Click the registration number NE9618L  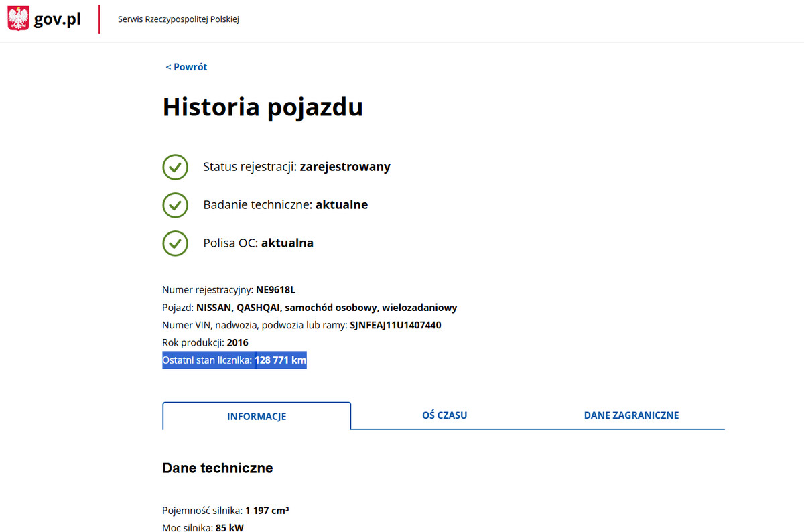click(275, 290)
